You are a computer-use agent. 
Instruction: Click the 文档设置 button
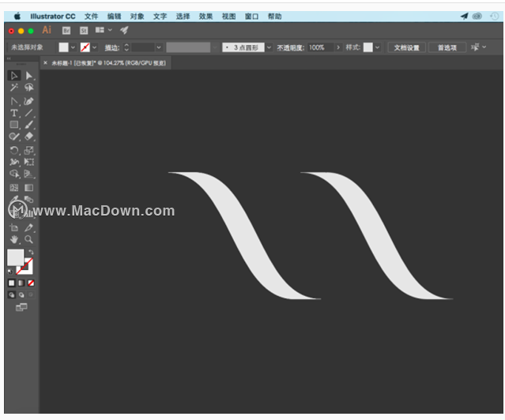point(407,47)
